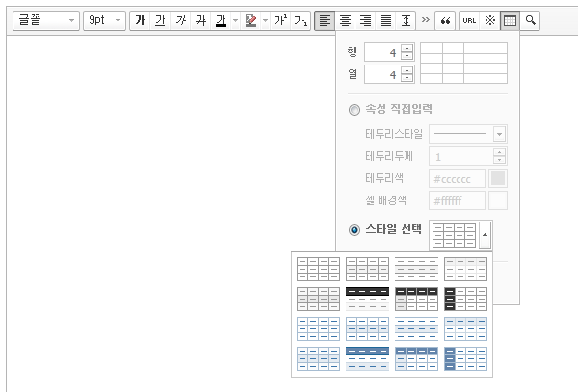
Task: Toggle underline text formatting
Action: coord(160,20)
